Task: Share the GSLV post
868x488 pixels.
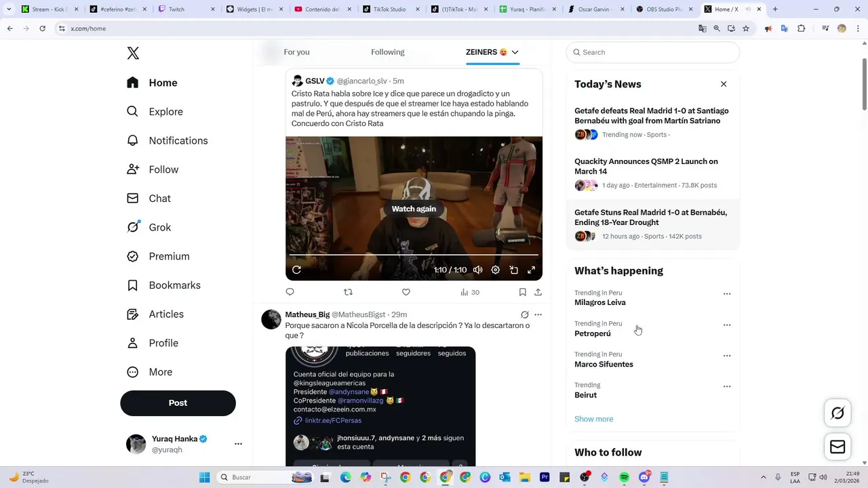Action: click(538, 292)
